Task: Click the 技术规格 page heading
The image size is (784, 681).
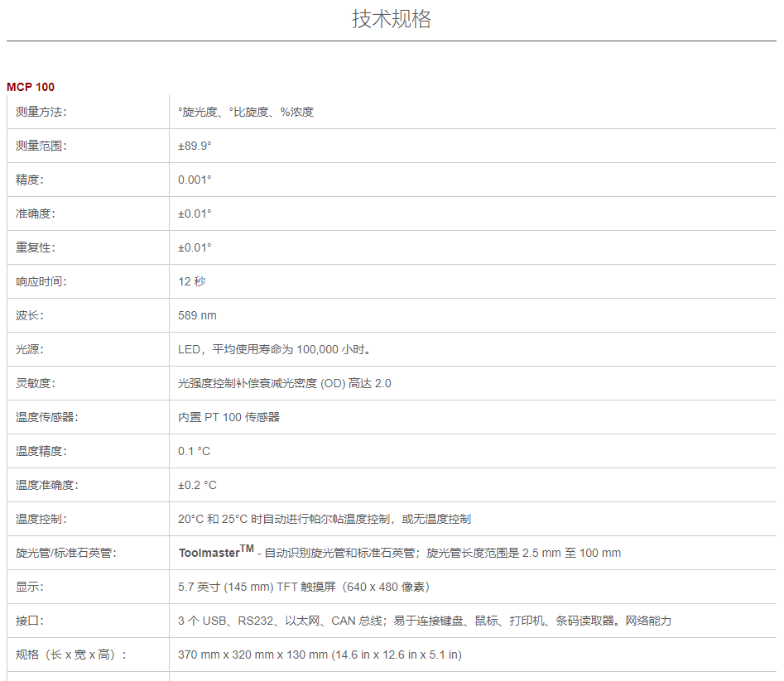Action: coord(392,19)
